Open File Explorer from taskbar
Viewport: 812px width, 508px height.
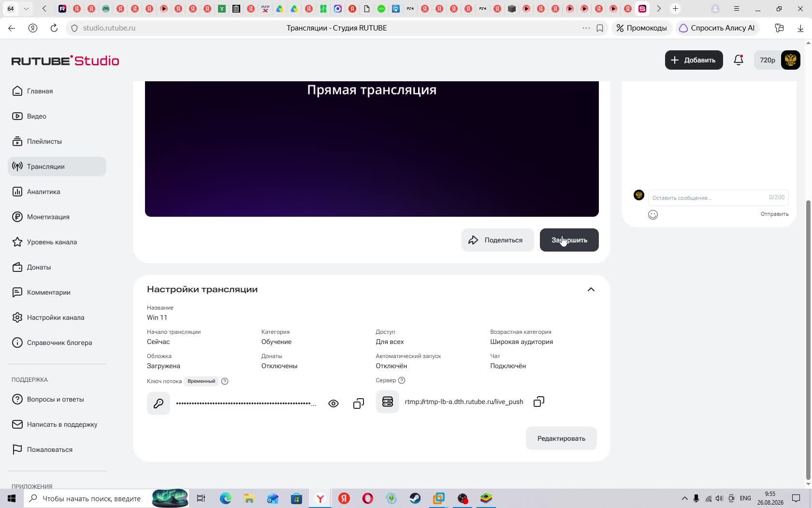(249, 498)
